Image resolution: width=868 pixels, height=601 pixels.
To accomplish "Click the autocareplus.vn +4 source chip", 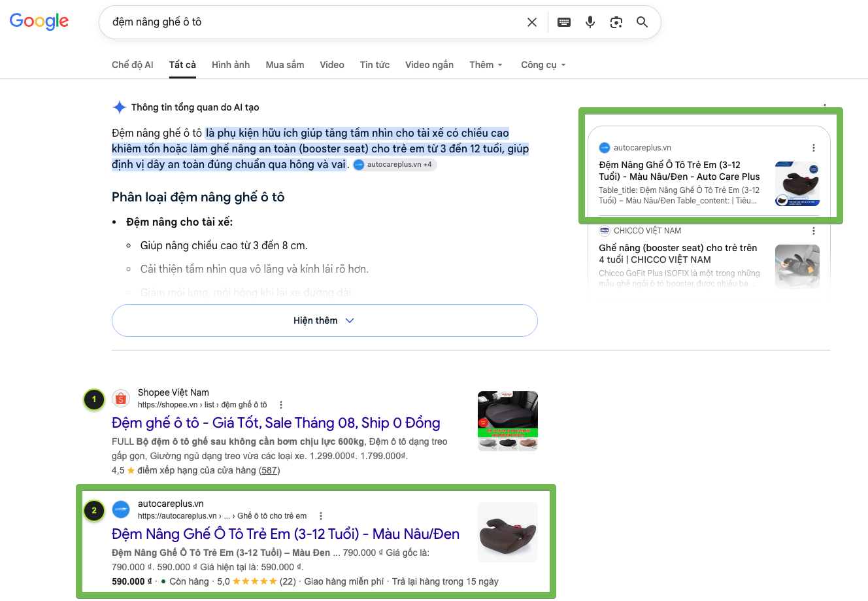I will (x=395, y=165).
